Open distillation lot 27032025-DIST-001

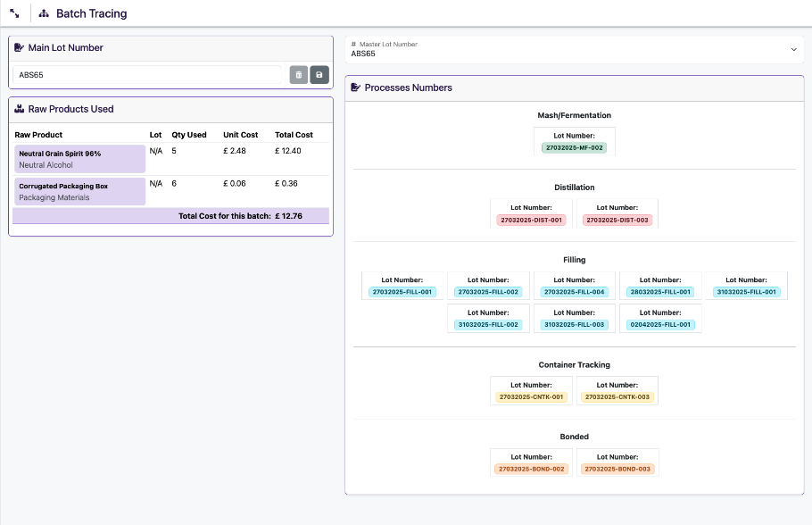[x=530, y=220]
